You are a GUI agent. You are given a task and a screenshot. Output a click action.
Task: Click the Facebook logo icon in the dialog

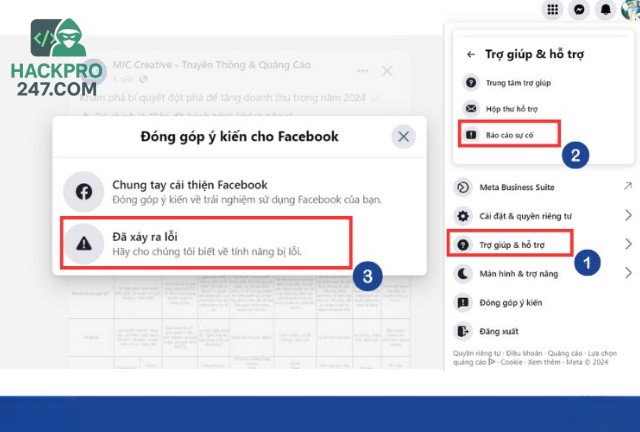pos(84,192)
